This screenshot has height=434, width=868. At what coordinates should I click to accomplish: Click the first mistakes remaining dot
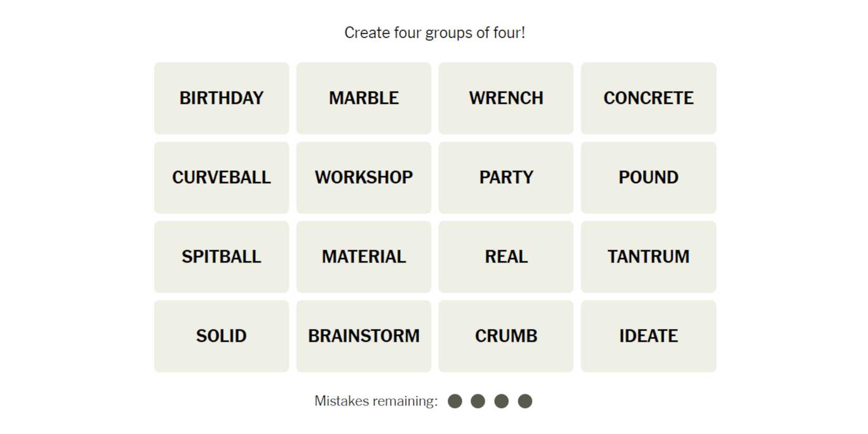coord(455,401)
